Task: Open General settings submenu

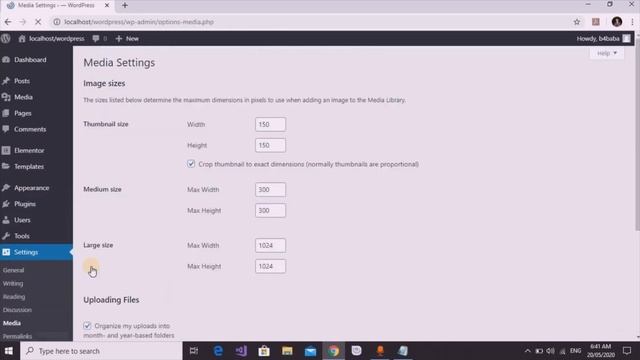Action: (13, 270)
